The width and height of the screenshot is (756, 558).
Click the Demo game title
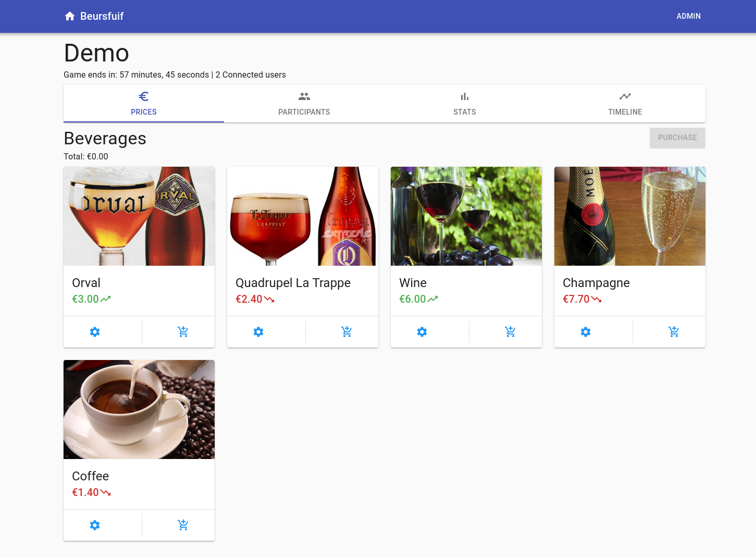96,53
